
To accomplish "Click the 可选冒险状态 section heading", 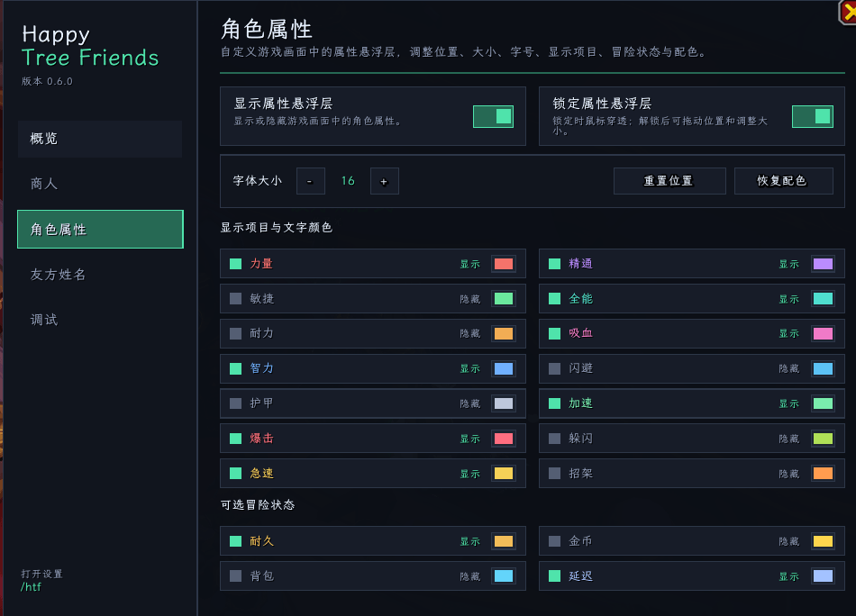I will (x=258, y=504).
